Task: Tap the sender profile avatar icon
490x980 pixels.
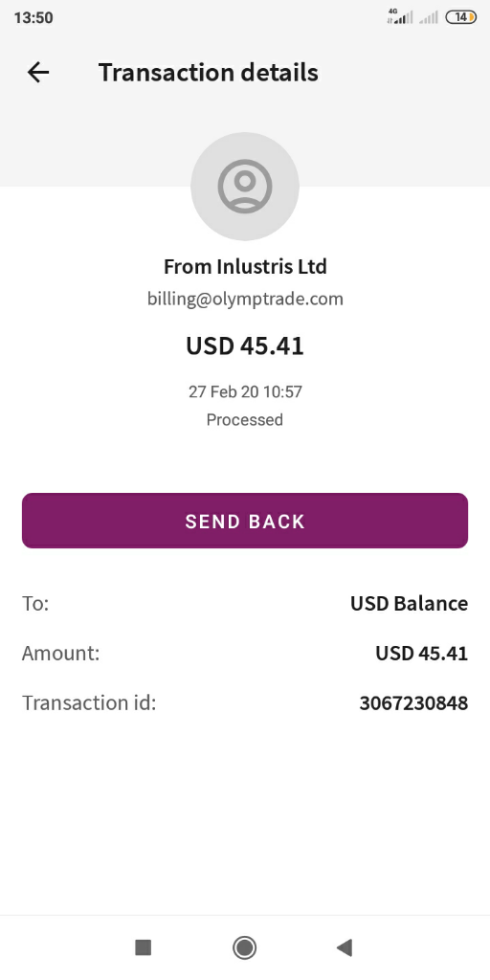Action: pyautogui.click(x=245, y=187)
